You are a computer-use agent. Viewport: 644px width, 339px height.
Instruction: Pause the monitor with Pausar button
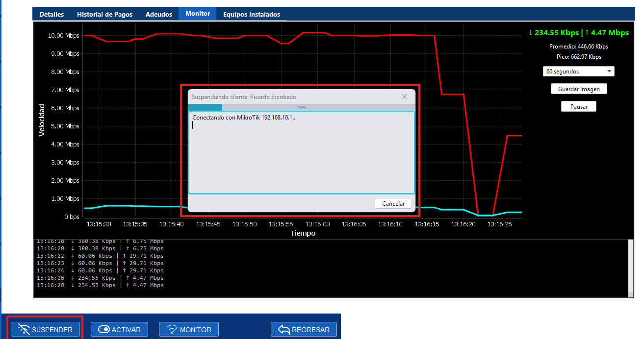(578, 106)
